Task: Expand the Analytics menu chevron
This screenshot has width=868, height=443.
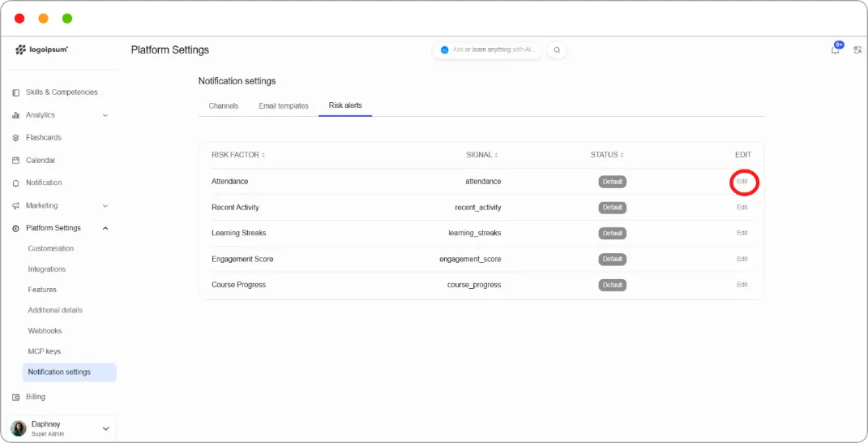Action: click(x=105, y=115)
